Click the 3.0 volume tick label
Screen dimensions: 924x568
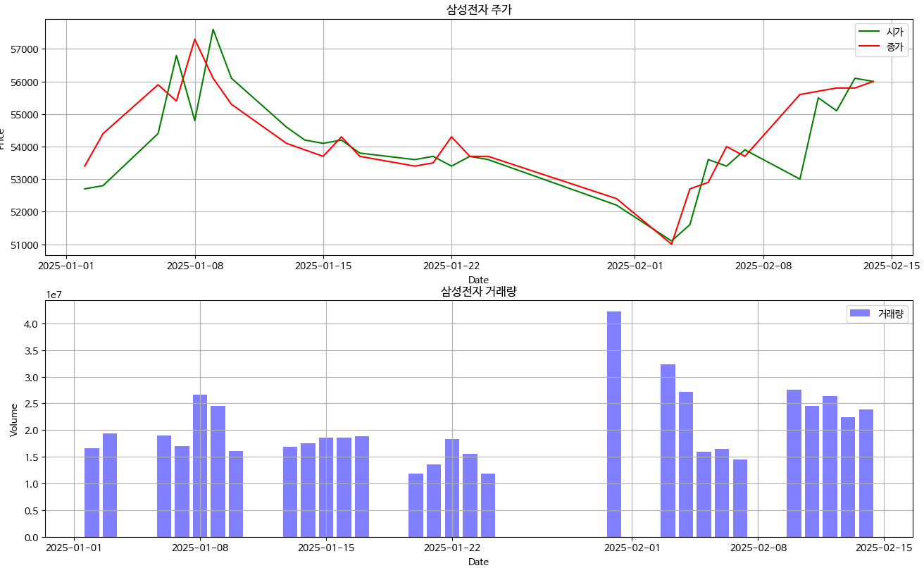[32, 377]
